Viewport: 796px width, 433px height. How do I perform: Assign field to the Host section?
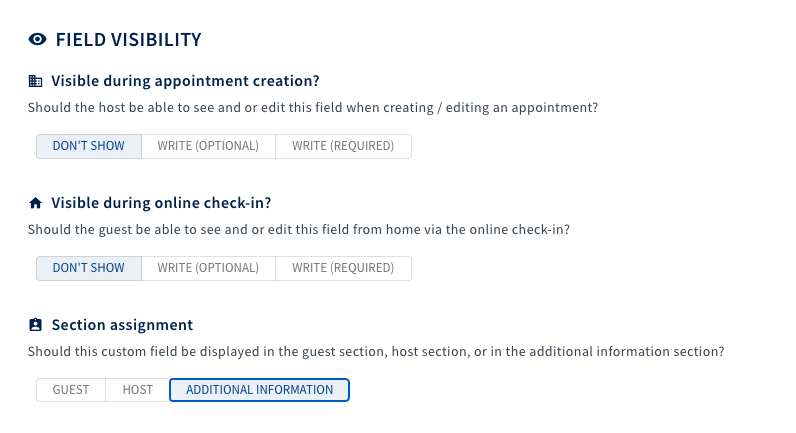pos(138,390)
